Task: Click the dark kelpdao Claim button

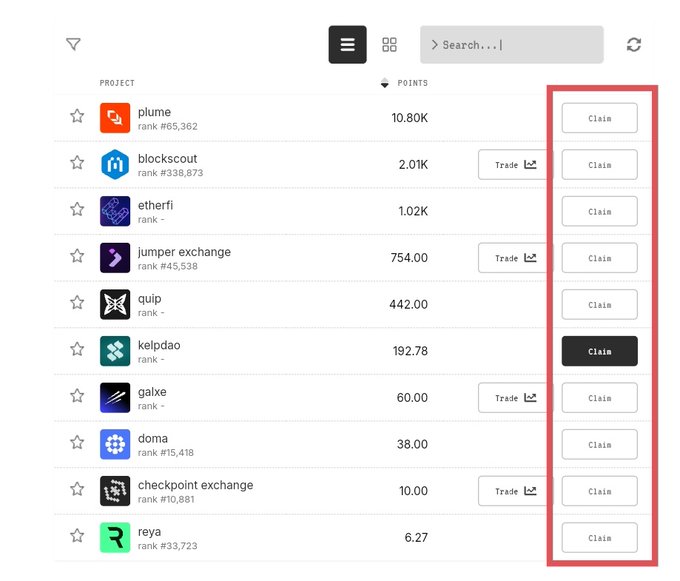Action: (x=599, y=351)
